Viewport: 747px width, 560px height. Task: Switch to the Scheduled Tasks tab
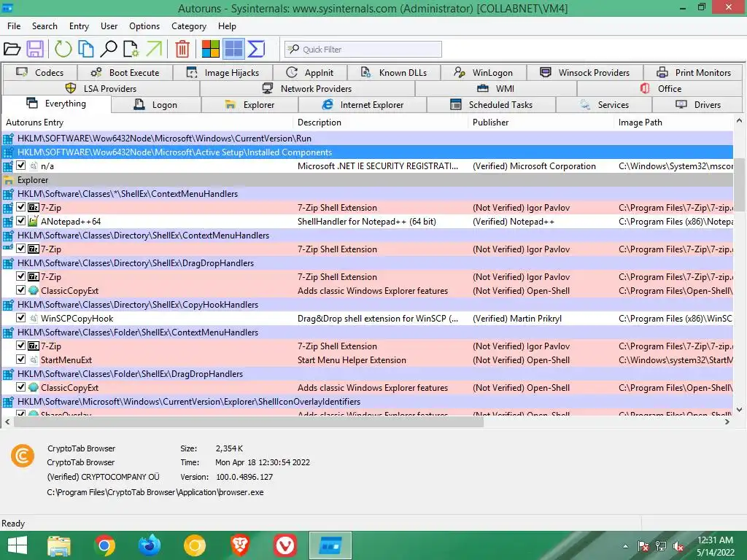491,105
